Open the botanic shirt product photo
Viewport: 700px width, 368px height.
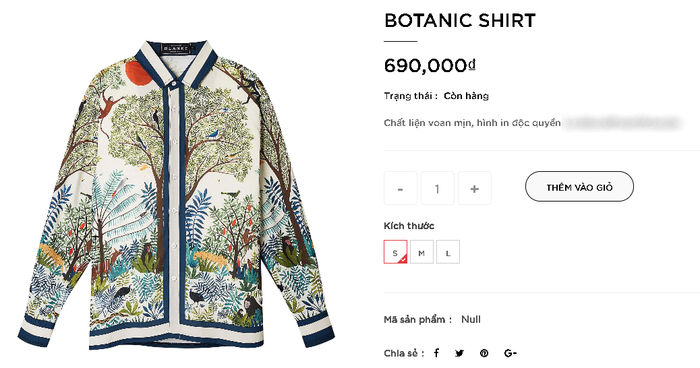(176, 194)
